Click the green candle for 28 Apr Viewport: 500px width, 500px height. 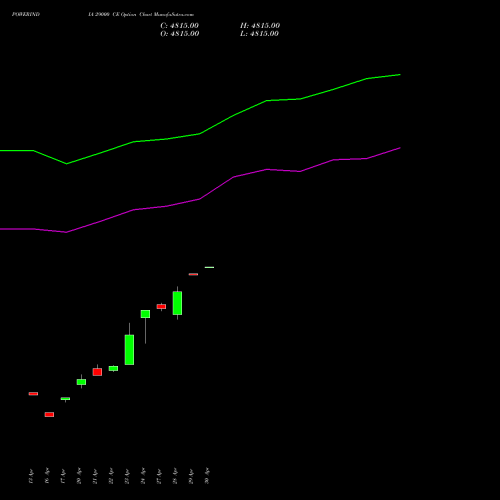click(x=177, y=303)
